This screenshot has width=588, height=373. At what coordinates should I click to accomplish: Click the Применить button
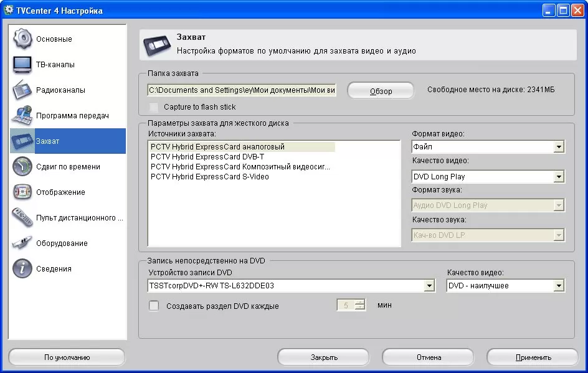pyautogui.click(x=533, y=357)
